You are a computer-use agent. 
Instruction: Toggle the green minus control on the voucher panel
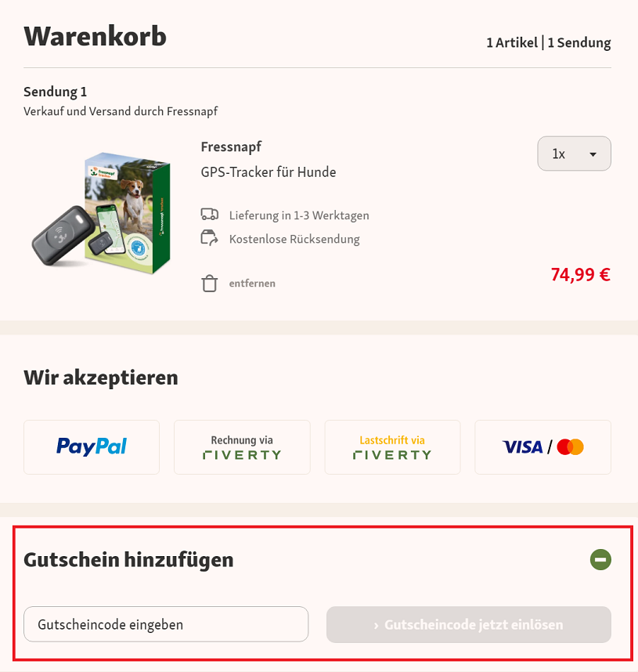(x=600, y=559)
